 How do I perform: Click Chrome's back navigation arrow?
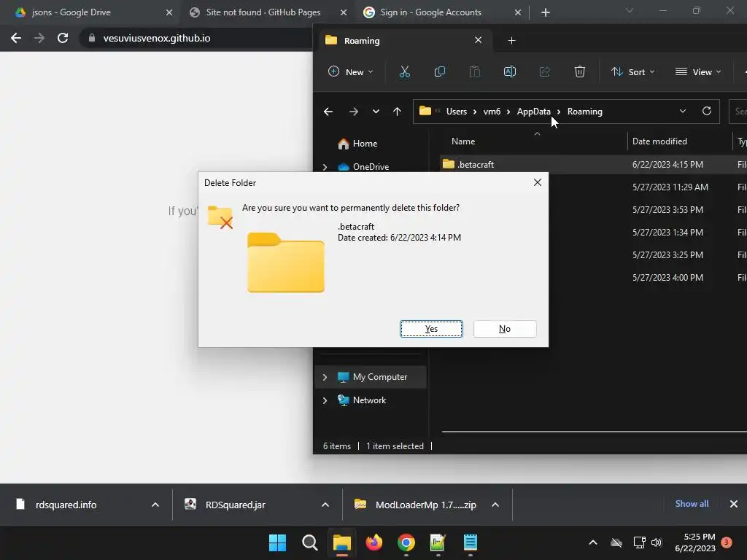(16, 38)
